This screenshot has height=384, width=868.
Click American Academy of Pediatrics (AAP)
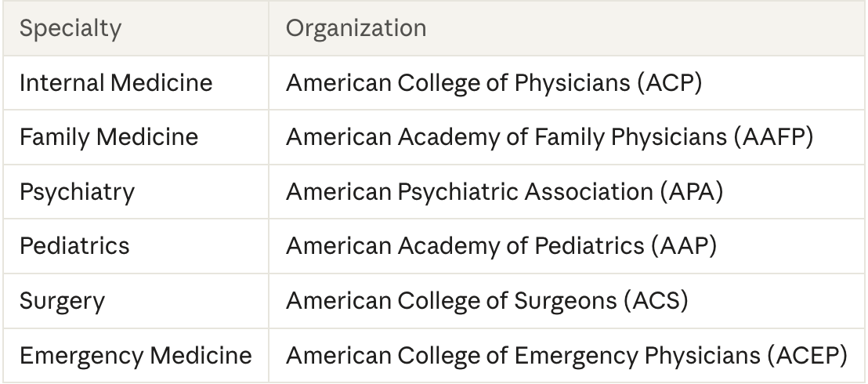point(501,246)
